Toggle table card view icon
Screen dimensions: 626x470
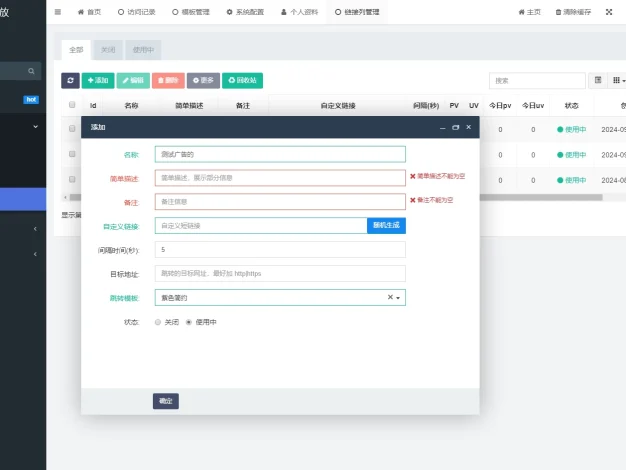598,80
